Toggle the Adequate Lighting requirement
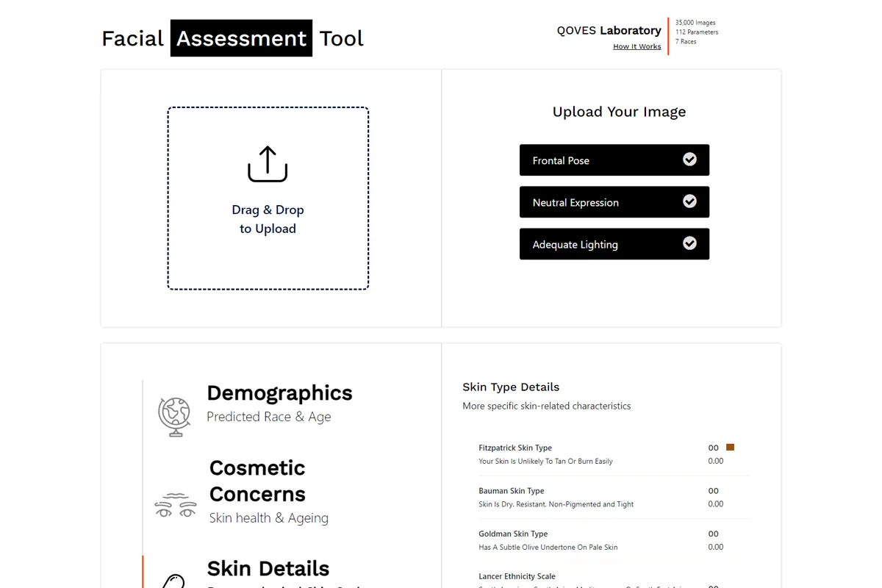 tap(614, 244)
